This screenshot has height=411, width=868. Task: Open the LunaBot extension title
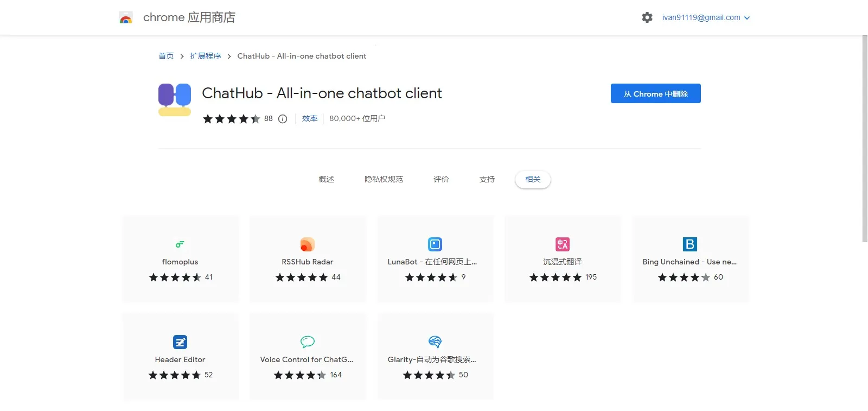tap(432, 262)
